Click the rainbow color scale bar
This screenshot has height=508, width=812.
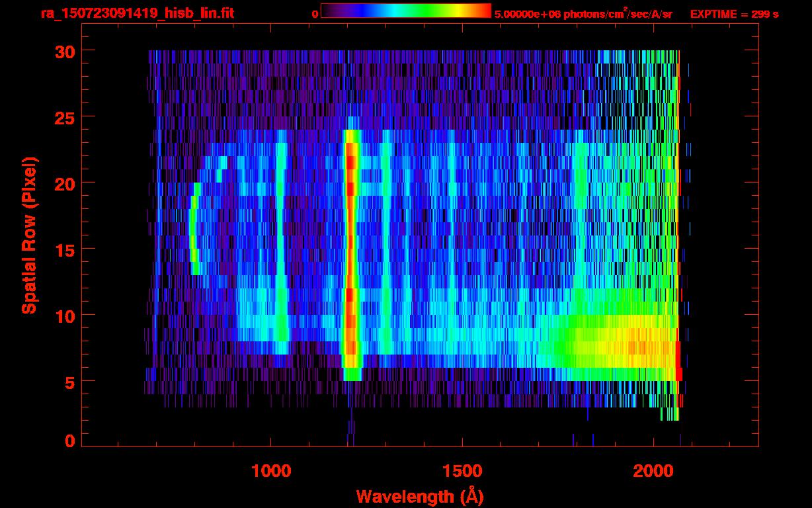point(405,11)
